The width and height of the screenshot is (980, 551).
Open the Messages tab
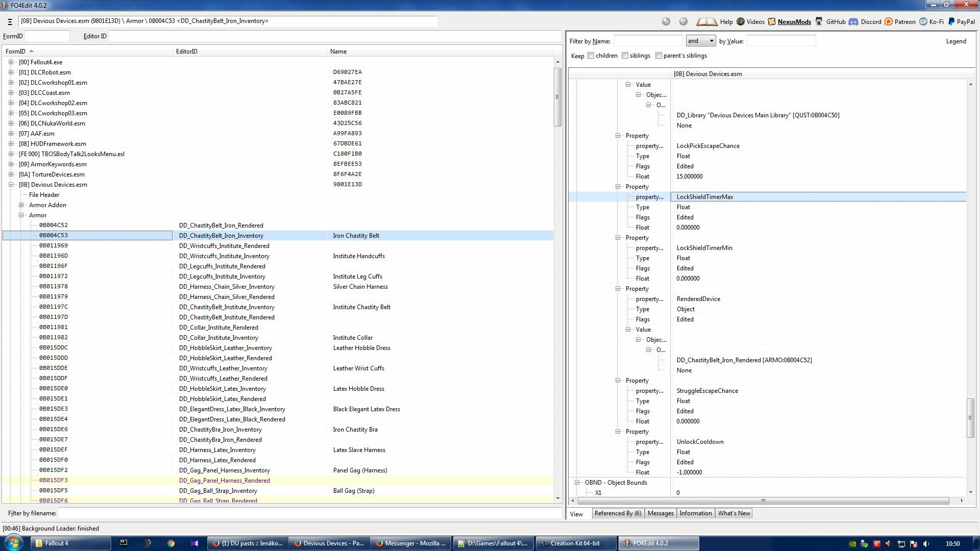pos(660,513)
